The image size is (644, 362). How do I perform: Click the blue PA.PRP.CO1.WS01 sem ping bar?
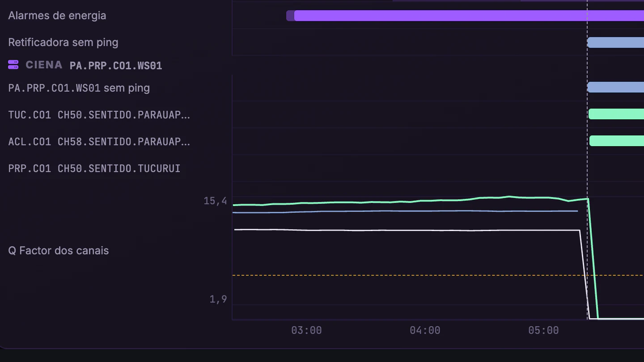(x=616, y=87)
